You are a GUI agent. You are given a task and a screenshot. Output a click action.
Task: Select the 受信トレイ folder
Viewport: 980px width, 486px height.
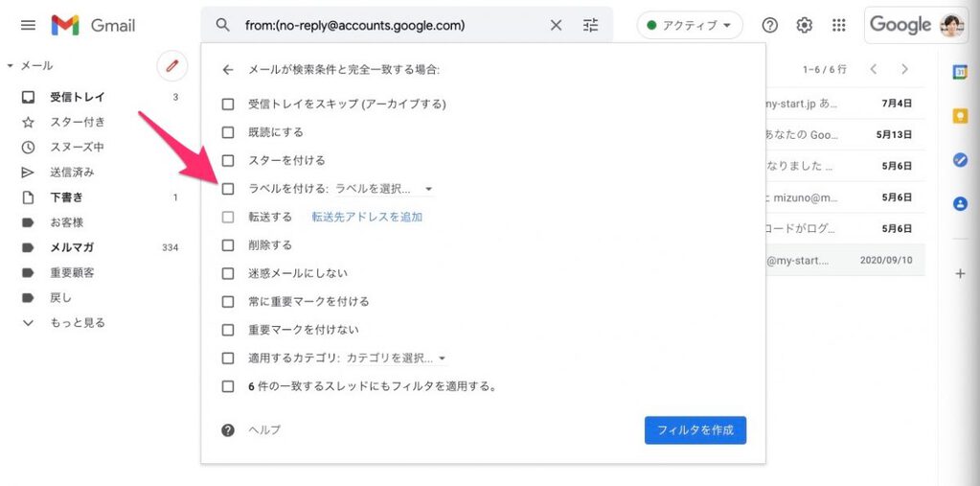coord(78,97)
